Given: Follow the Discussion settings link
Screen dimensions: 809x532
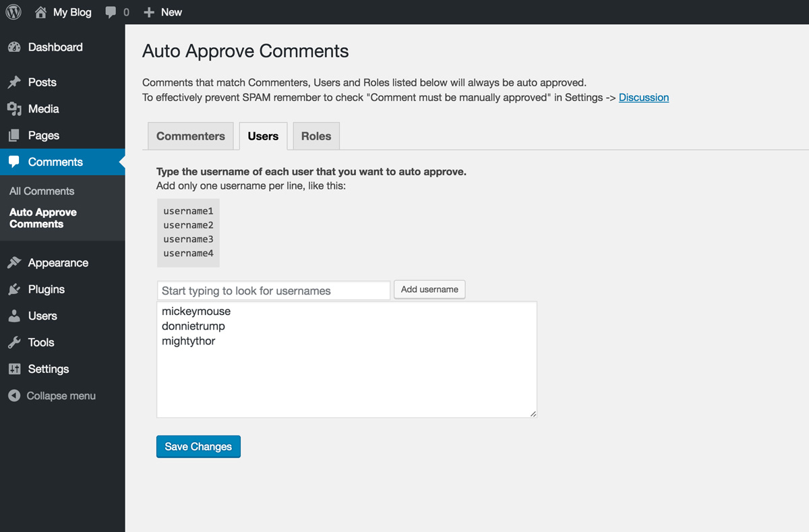Looking at the screenshot, I should click(x=644, y=98).
